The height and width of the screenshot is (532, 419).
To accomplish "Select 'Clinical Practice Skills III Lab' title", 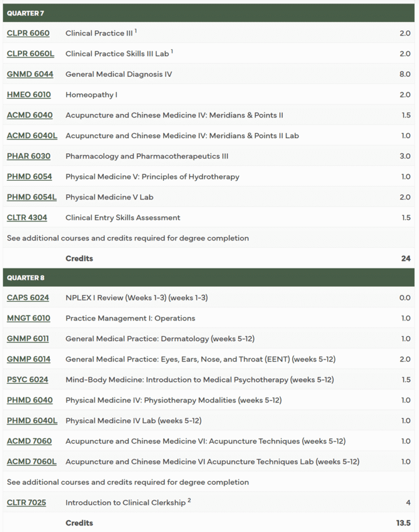I will [x=117, y=54].
